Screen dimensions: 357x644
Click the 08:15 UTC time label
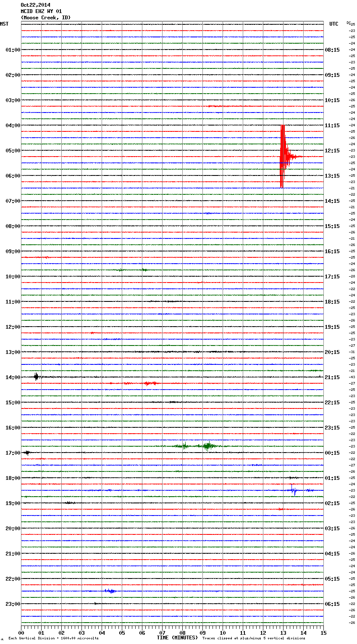pos(332,50)
